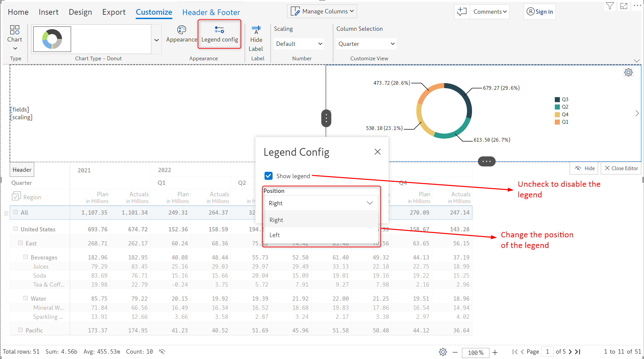The image size is (644, 359).
Task: Click the Close Editor button
Action: click(621, 168)
